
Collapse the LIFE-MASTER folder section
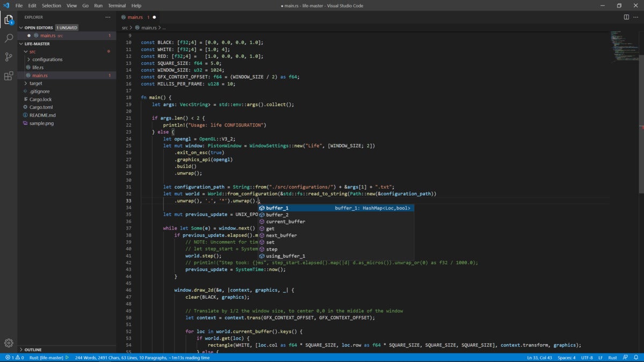pyautogui.click(x=21, y=43)
